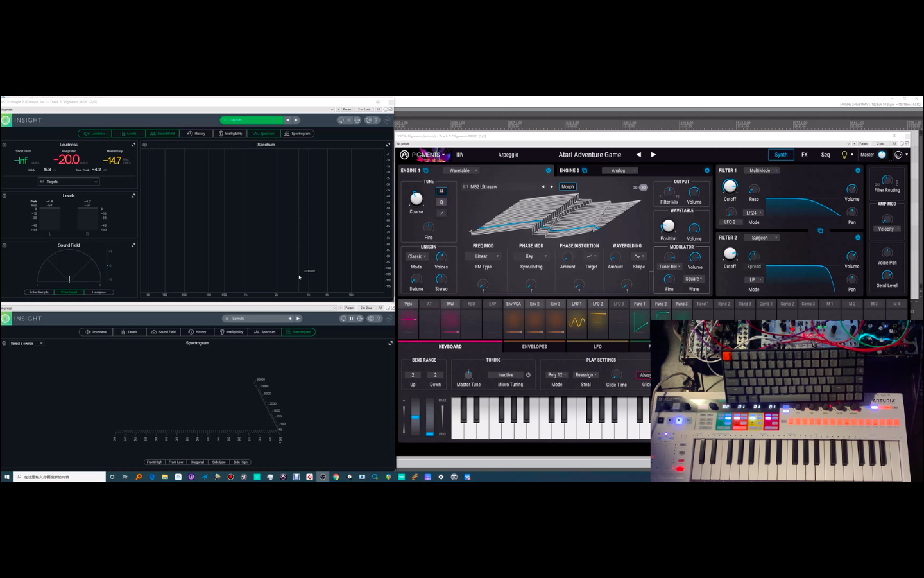Open the Pigments FX tab

[804, 155]
